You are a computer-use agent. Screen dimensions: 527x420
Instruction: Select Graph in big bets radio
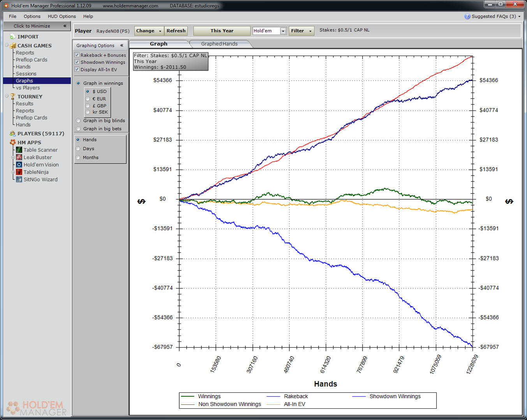pos(78,129)
